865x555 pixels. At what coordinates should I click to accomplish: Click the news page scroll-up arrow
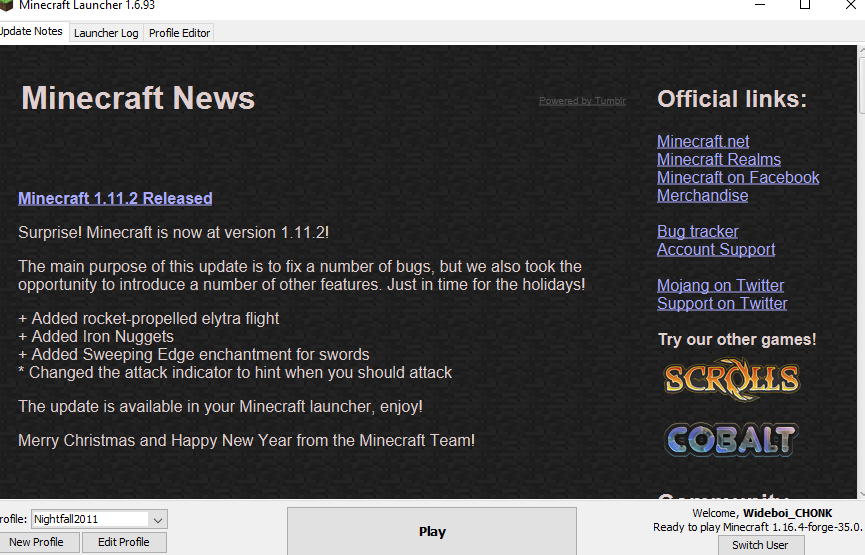[861, 51]
